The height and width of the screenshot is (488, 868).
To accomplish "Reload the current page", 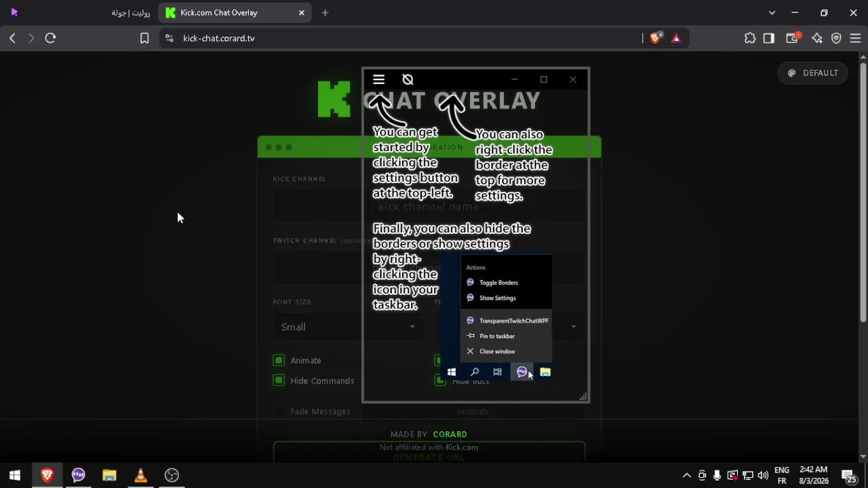I will pyautogui.click(x=50, y=39).
